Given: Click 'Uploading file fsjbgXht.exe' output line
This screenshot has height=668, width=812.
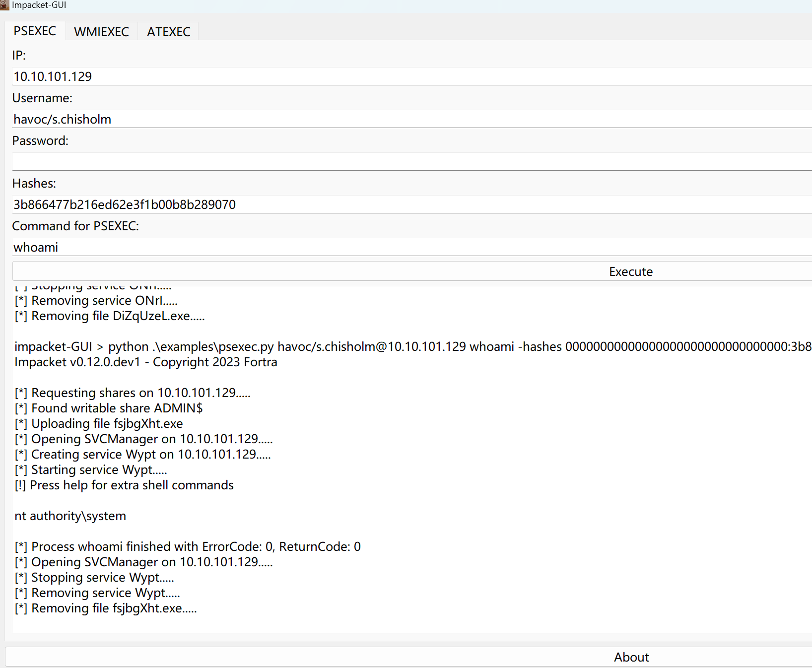Looking at the screenshot, I should [99, 424].
